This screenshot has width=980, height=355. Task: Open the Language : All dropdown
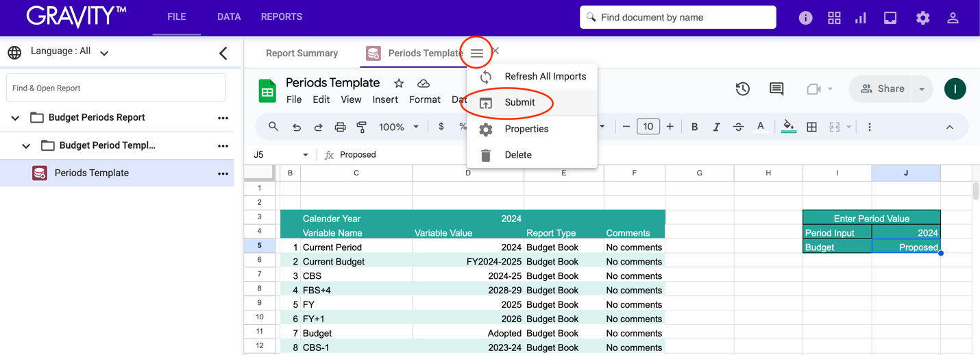[69, 52]
